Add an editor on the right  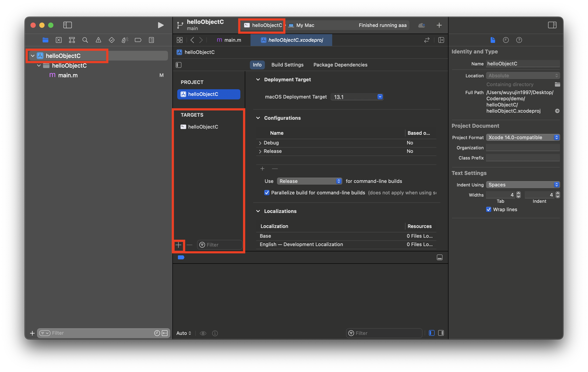[441, 40]
